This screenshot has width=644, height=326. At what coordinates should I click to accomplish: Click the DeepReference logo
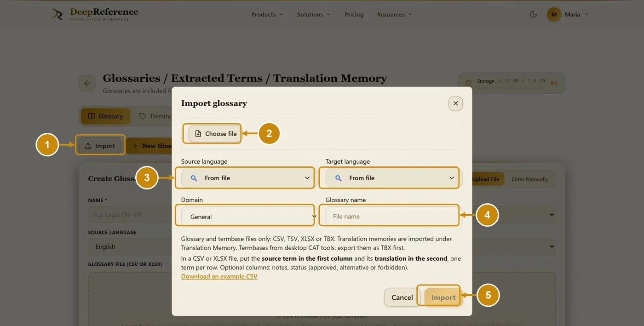[x=95, y=14]
